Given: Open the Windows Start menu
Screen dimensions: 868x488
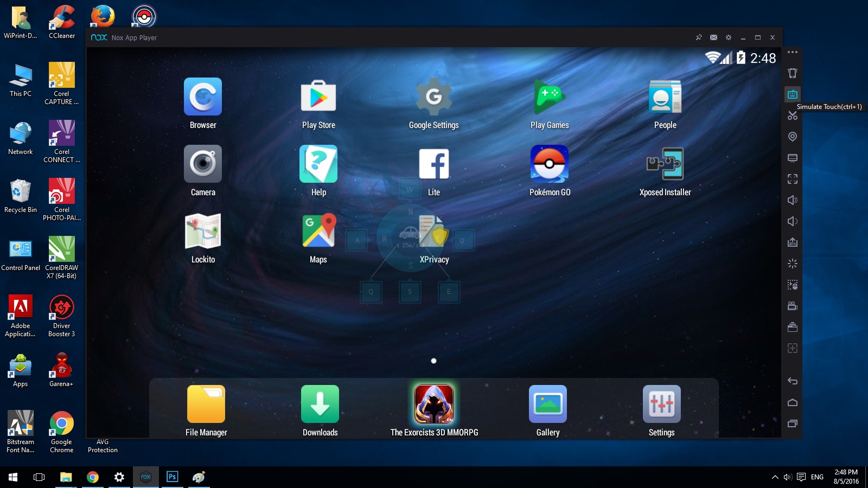Looking at the screenshot, I should 13,477.
